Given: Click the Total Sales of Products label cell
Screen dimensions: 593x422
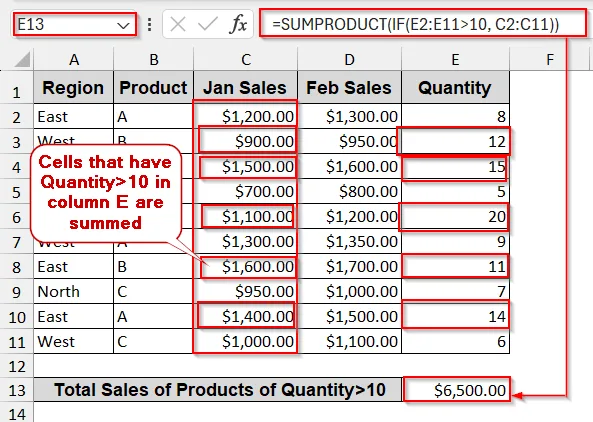Looking at the screenshot, I should 217,390.
